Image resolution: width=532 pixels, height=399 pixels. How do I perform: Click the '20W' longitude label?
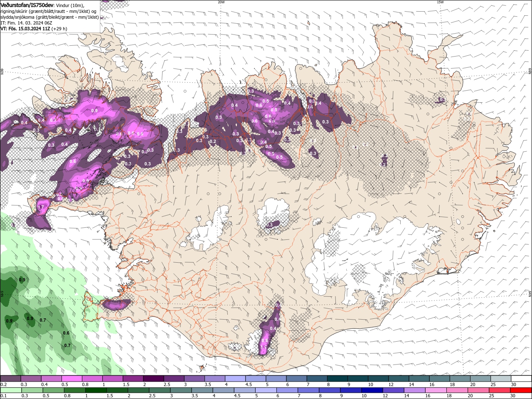[x=221, y=2]
